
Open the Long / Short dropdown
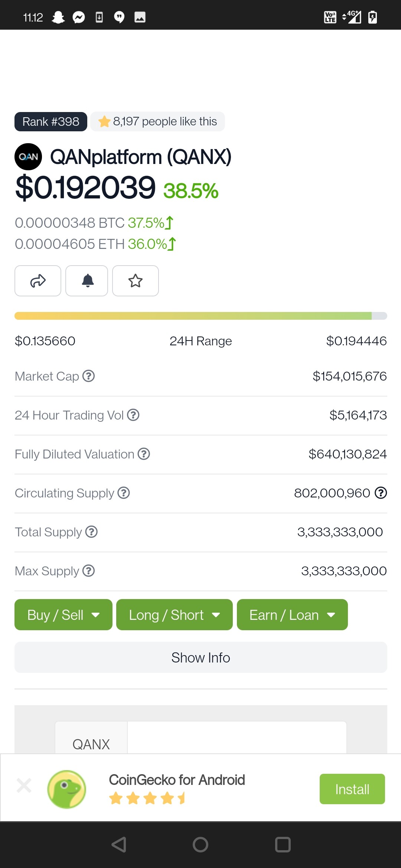[x=175, y=615]
